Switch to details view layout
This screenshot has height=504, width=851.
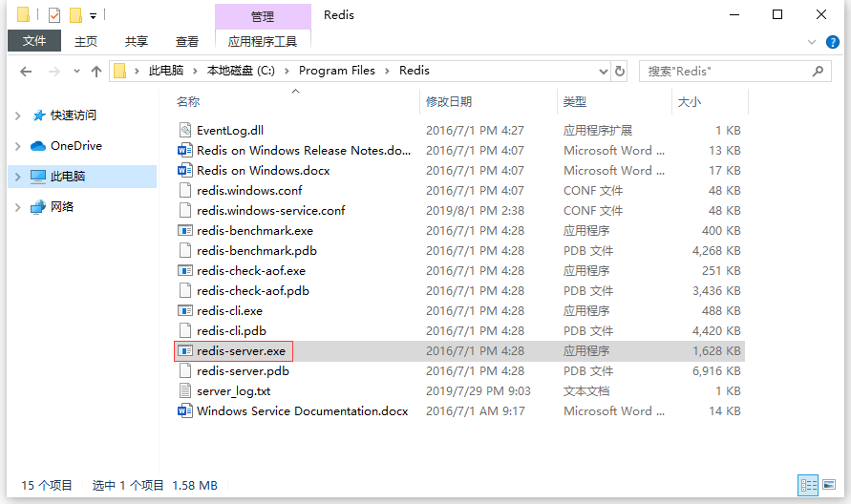pos(808,485)
